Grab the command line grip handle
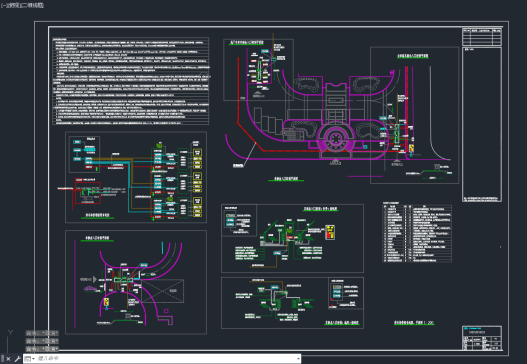Image resolution: width=527 pixels, height=364 pixels. [2, 359]
